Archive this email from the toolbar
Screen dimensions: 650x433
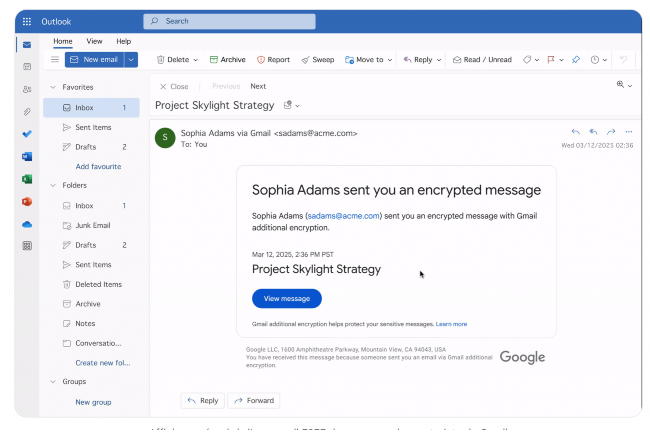point(228,60)
